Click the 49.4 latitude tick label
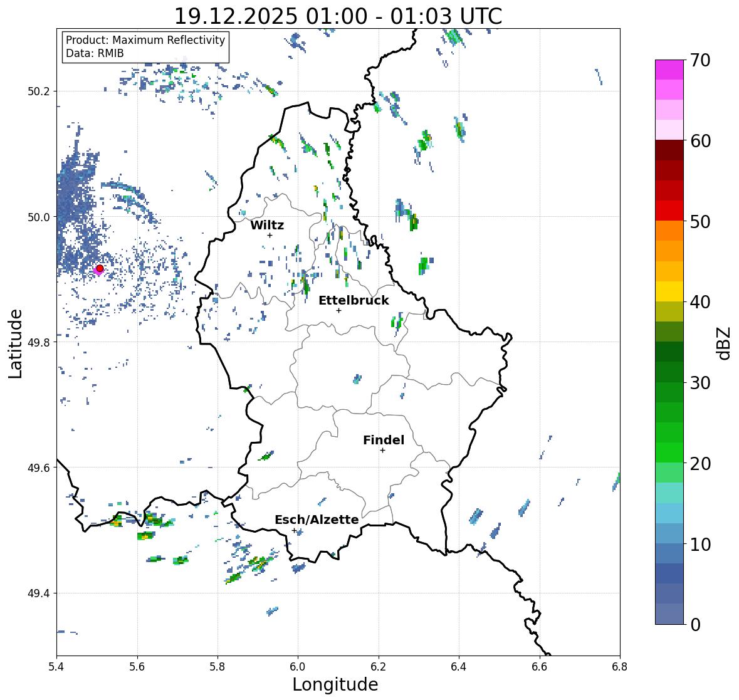The image size is (739, 700). [39, 593]
